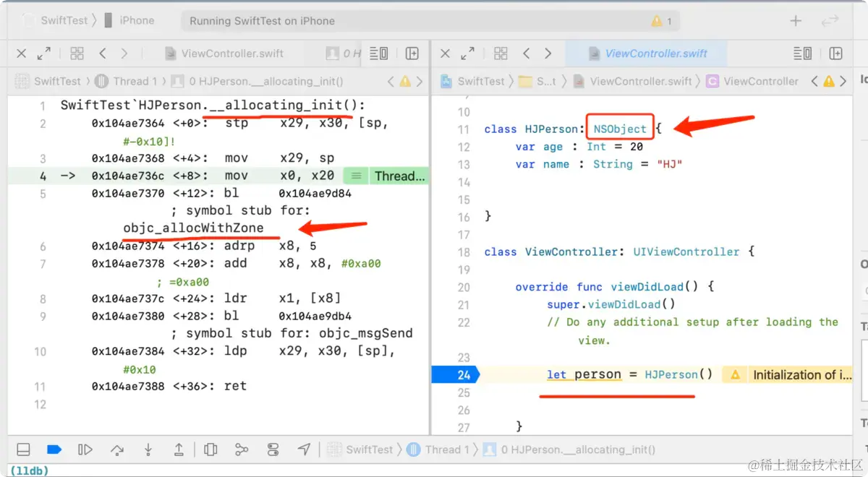Screen dimensions: 868x477
Task: Jump to previous issue in right editor
Action: [814, 81]
